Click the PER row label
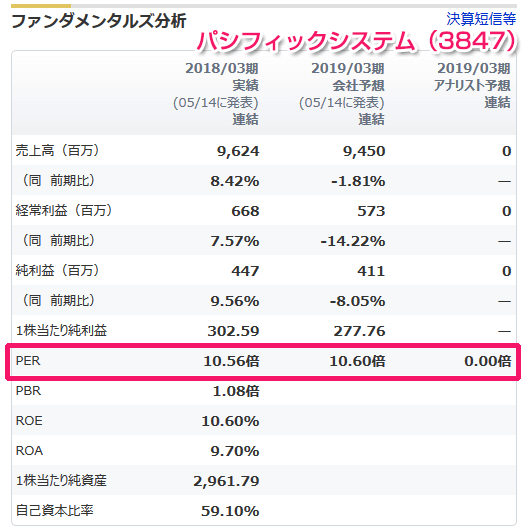This screenshot has width=528, height=529. click(28, 361)
